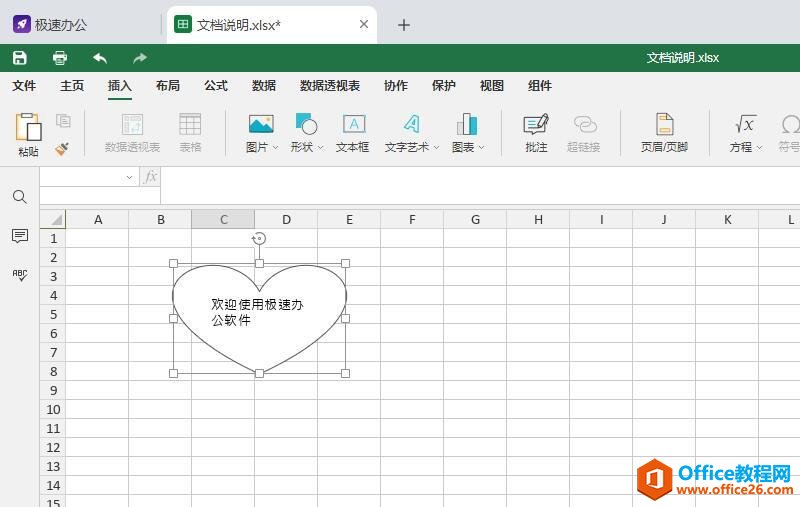Select row 10 header
This screenshot has width=800, height=507.
53,409
